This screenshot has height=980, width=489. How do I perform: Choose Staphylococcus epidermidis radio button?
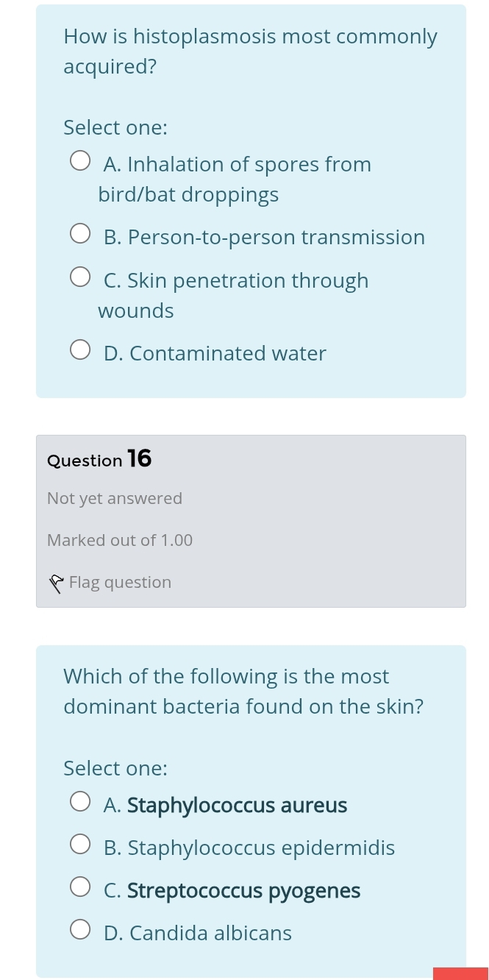[80, 845]
